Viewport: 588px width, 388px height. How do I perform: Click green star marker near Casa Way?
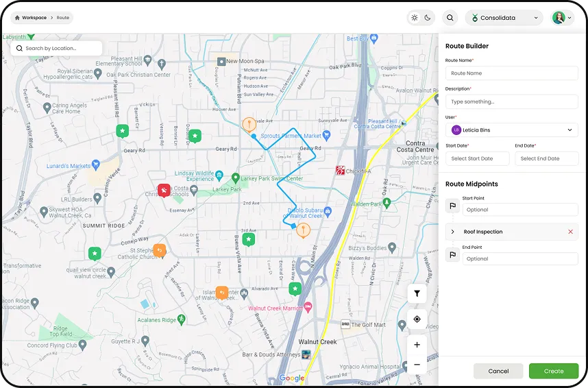coord(295,289)
